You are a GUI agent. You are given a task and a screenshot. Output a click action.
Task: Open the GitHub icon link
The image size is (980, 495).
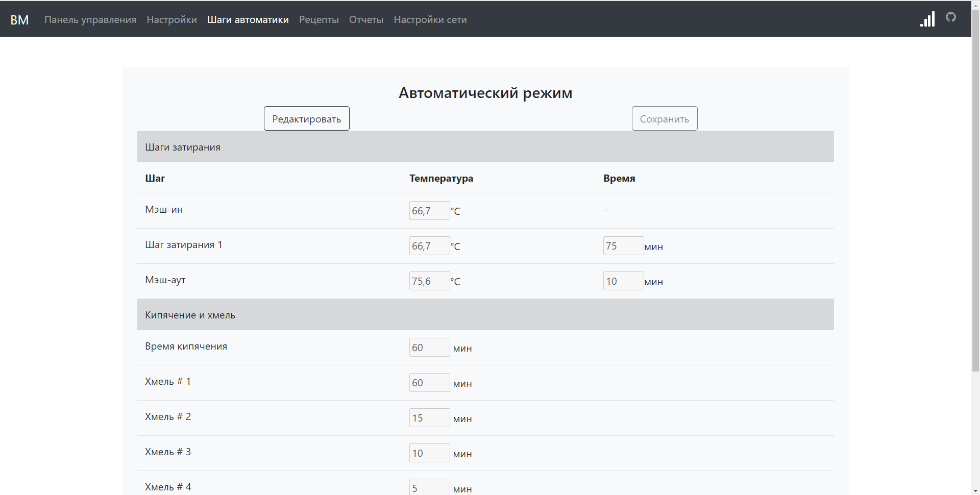pos(950,17)
